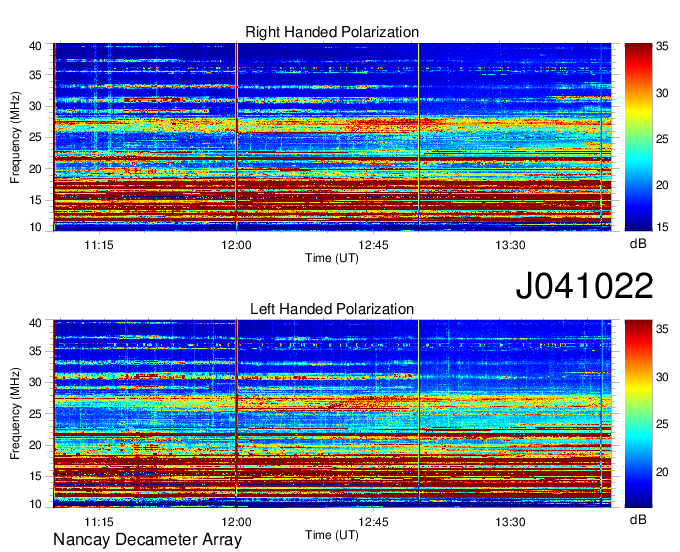Click the 25 MHz tick label of left-handed plot
Screen dimensions: 680x552
(35, 414)
